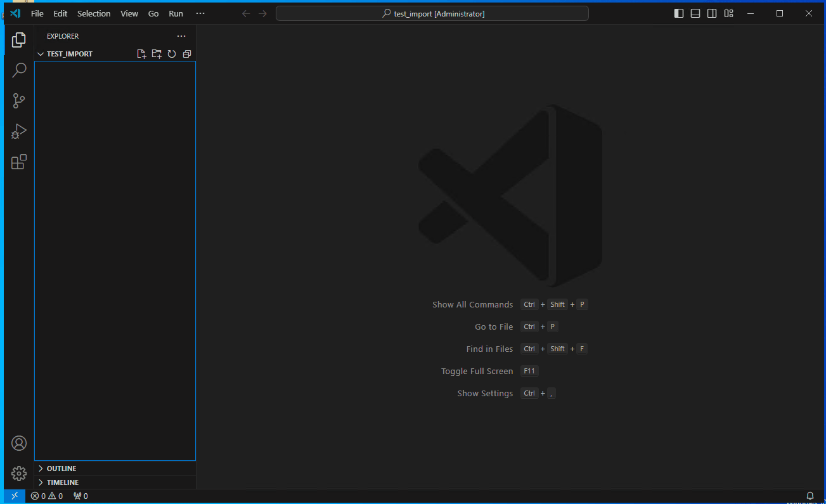
Task: Open the Manage settings gear icon
Action: pyautogui.click(x=18, y=474)
